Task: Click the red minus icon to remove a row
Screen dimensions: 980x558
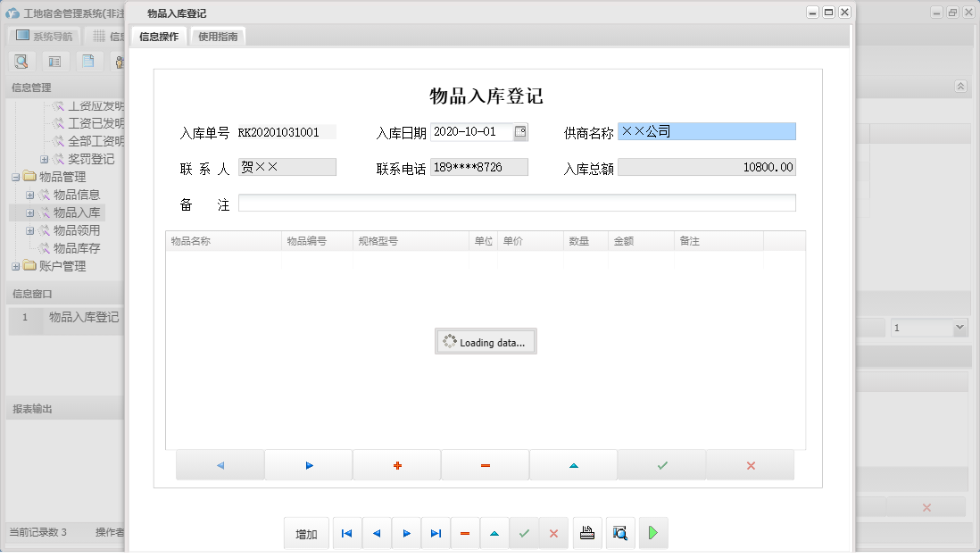Action: pos(485,464)
